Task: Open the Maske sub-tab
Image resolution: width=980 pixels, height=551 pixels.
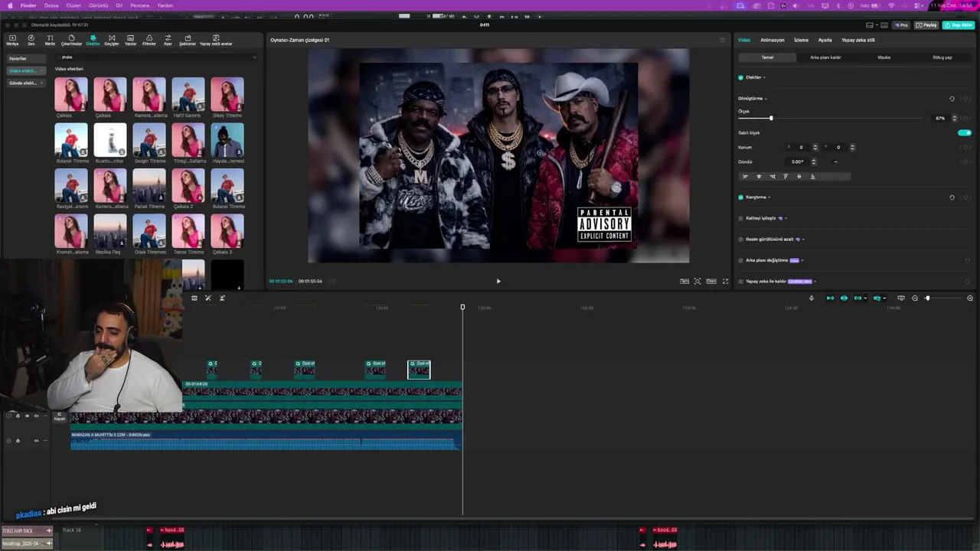Action: [884, 57]
